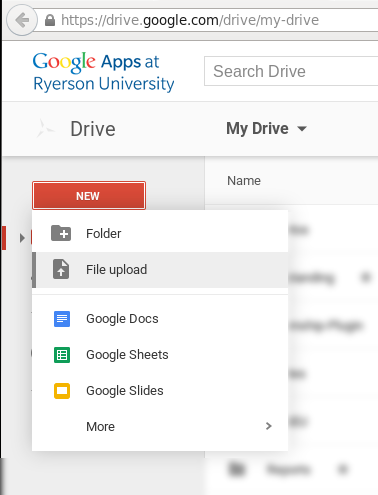Expand the My Drive tree triangle in sidebar
Image resolution: width=378 pixels, height=495 pixels.
(x=22, y=238)
